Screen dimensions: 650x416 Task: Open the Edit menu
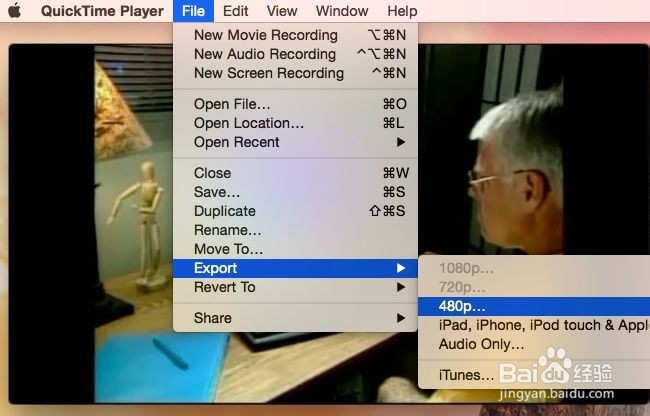pyautogui.click(x=235, y=11)
